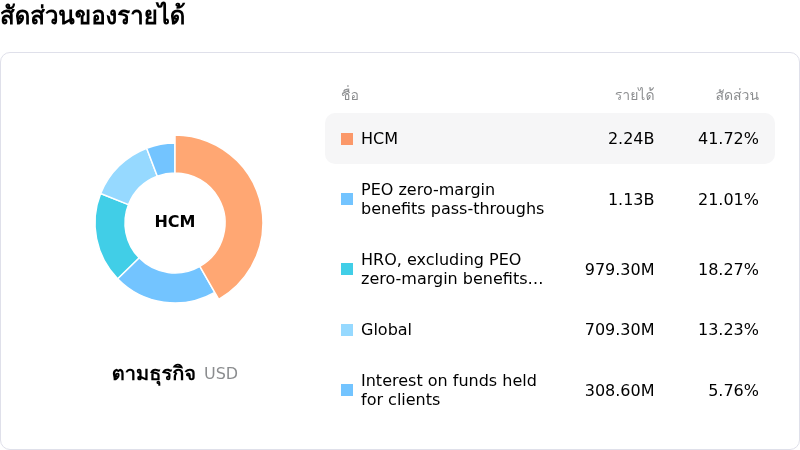Image resolution: width=800 pixels, height=450 pixels.
Task: Select the small Interest donut segment at top
Action: coord(163,158)
